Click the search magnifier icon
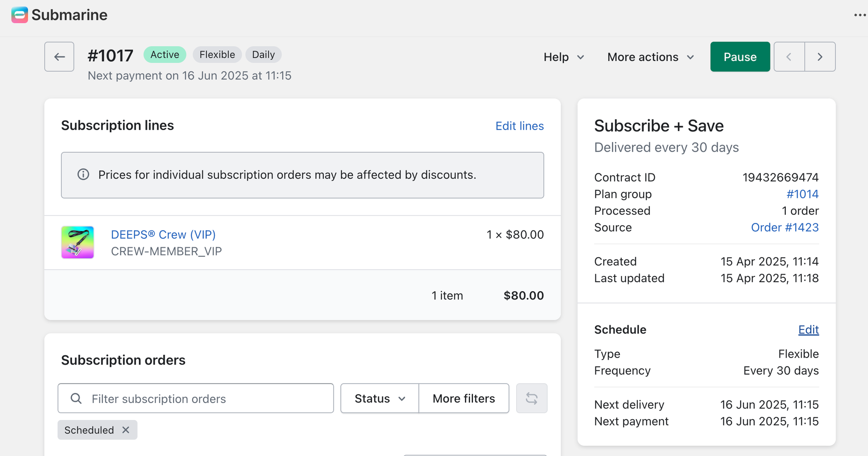868x456 pixels. pyautogui.click(x=76, y=398)
